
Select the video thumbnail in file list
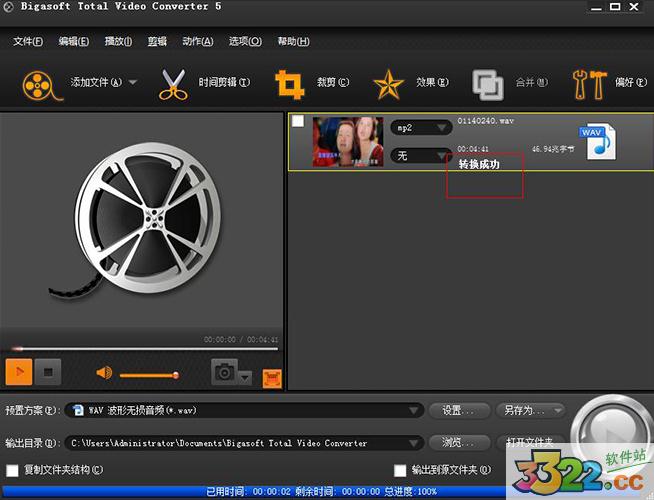[348, 142]
